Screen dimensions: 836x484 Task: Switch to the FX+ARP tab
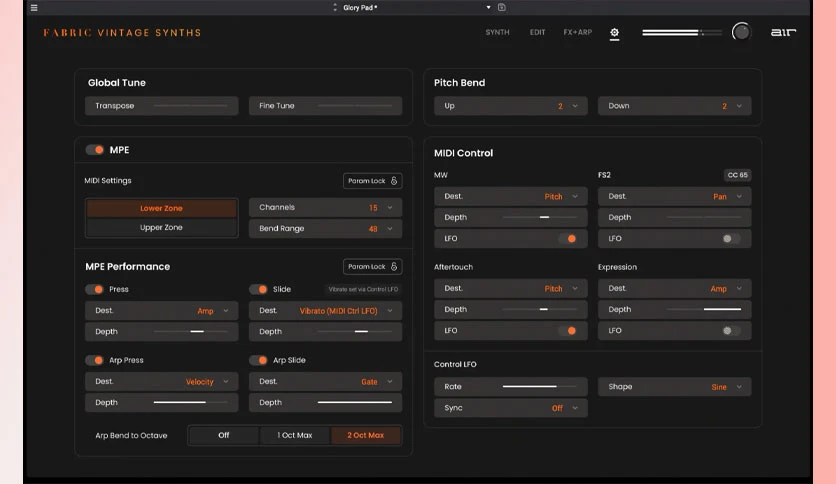click(x=577, y=33)
